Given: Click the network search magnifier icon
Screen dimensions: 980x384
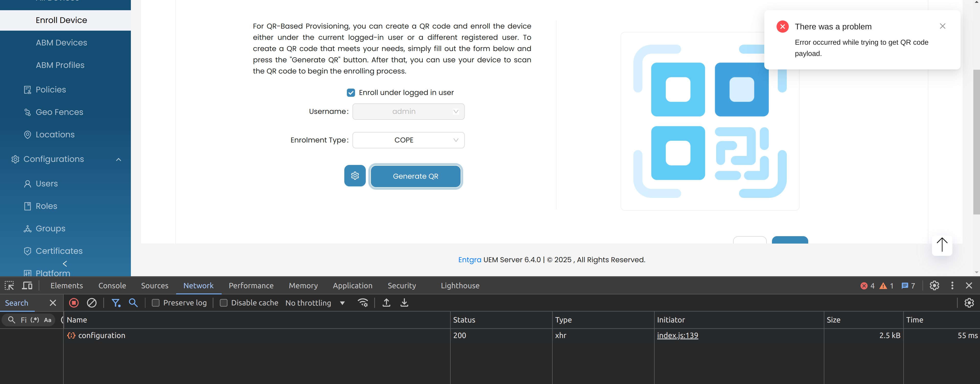Looking at the screenshot, I should [133, 303].
